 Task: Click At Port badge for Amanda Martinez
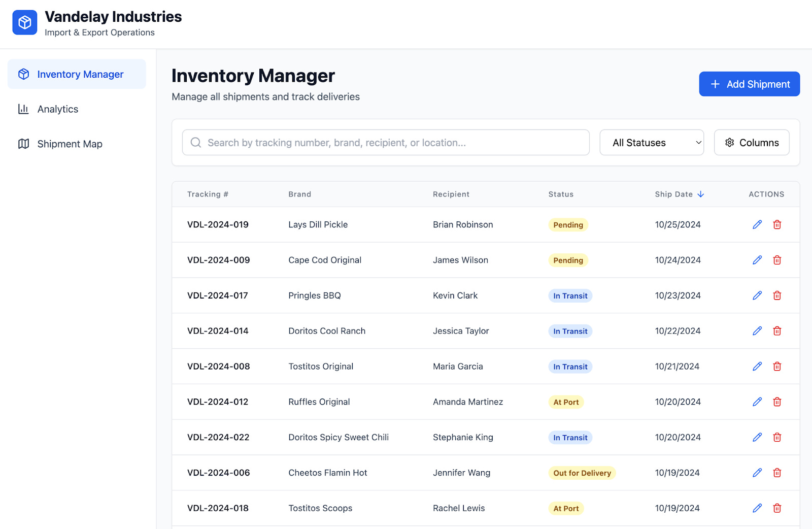[566, 402]
